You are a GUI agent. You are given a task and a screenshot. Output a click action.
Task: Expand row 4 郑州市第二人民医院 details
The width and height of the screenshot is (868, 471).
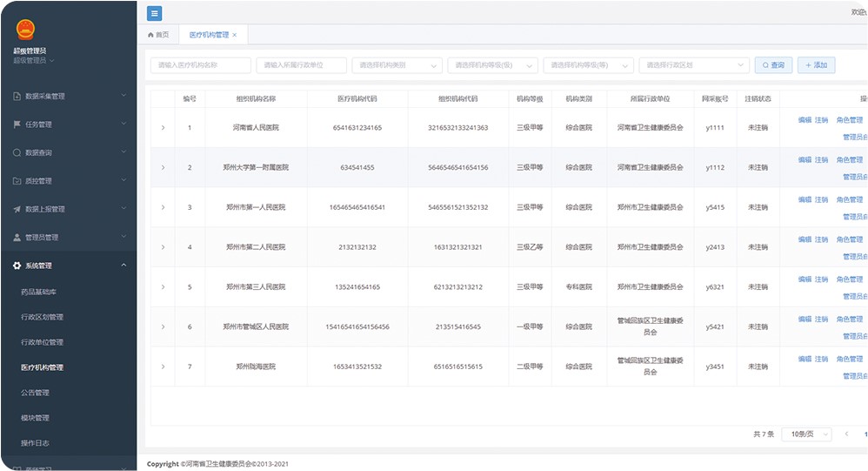click(163, 247)
